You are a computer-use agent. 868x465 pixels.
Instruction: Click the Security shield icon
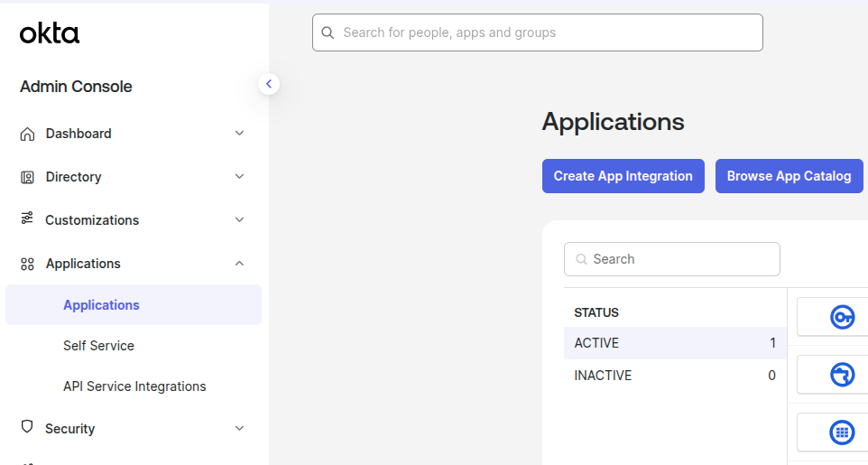(x=27, y=427)
